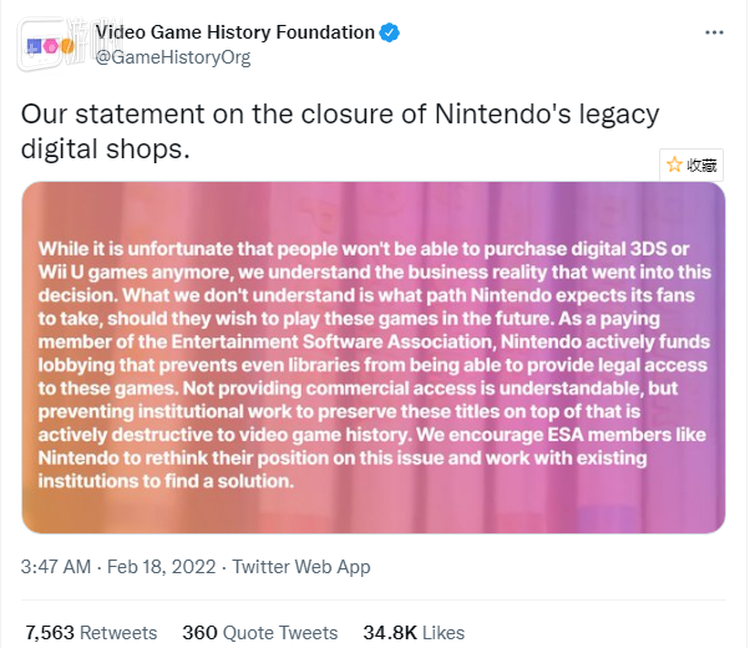Click the orange star icon beside 收藏
Image resolution: width=750 pixels, height=648 pixels.
tap(675, 165)
